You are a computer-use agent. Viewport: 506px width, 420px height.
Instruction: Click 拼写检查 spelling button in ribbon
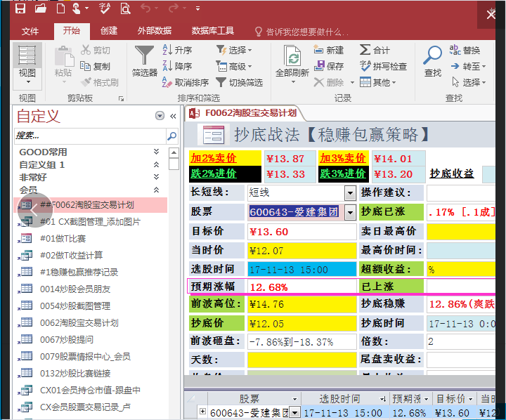pyautogui.click(x=383, y=66)
